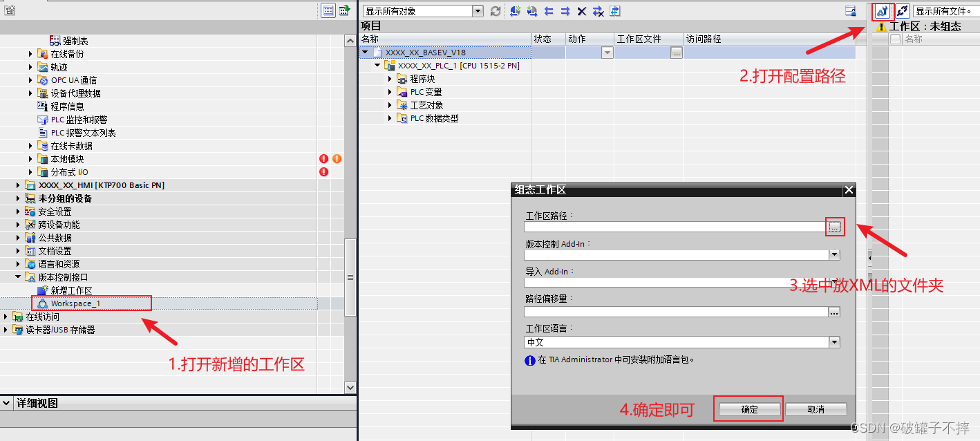
Task: Select PLC 数据类型 in the project table
Action: coord(434,118)
